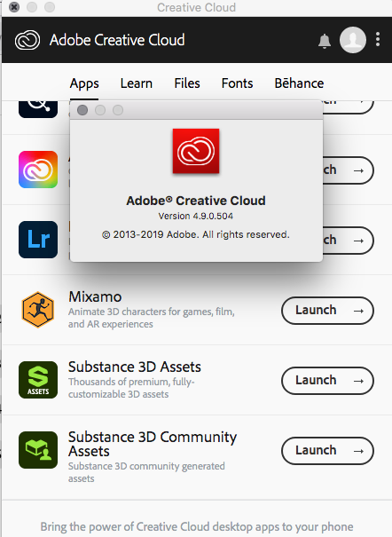392x537 pixels.
Task: Click the Creative Cloud logo in header
Action: pos(27,40)
